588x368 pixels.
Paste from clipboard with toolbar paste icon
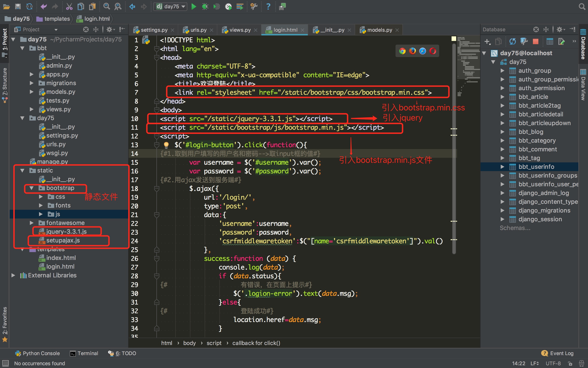(92, 6)
